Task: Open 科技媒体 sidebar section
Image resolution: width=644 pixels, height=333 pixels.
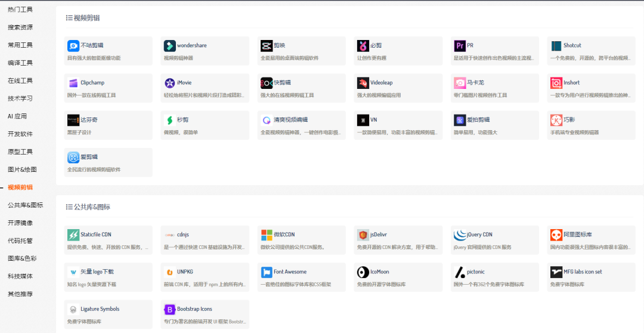Action: [20, 276]
